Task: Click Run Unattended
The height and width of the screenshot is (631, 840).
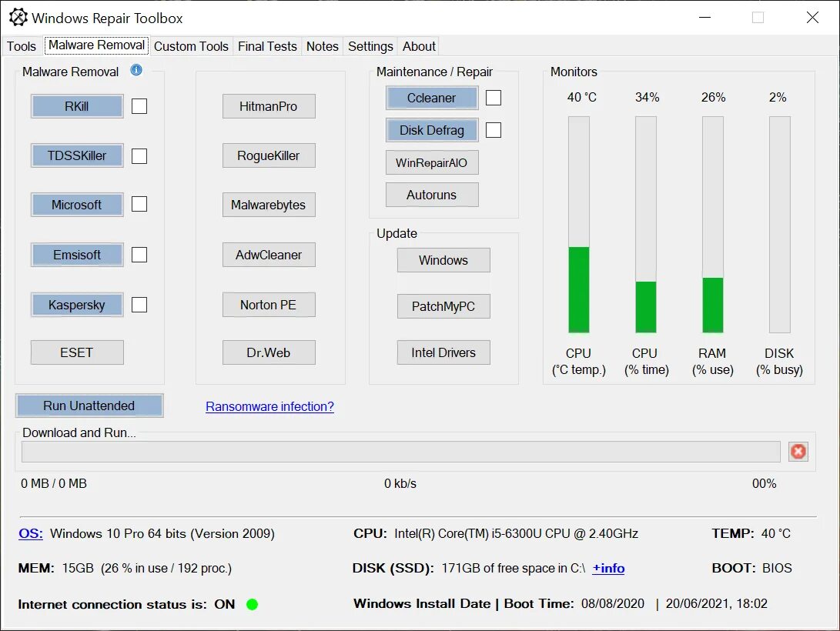Action: [89, 406]
